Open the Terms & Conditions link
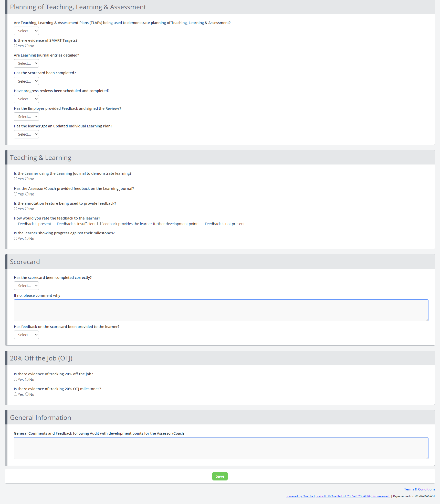The height and width of the screenshot is (504, 440). (x=420, y=489)
